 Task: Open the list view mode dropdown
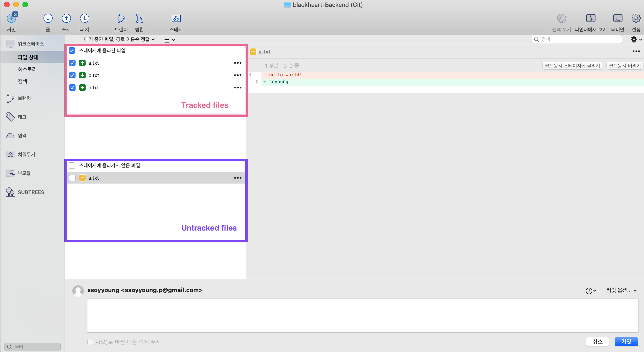(170, 40)
